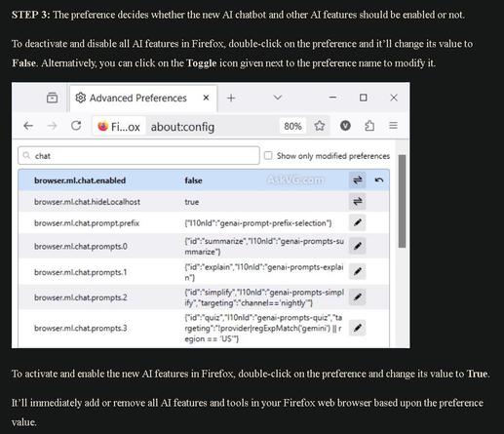Go back with the back arrow
The height and width of the screenshot is (434, 504).
28,126
